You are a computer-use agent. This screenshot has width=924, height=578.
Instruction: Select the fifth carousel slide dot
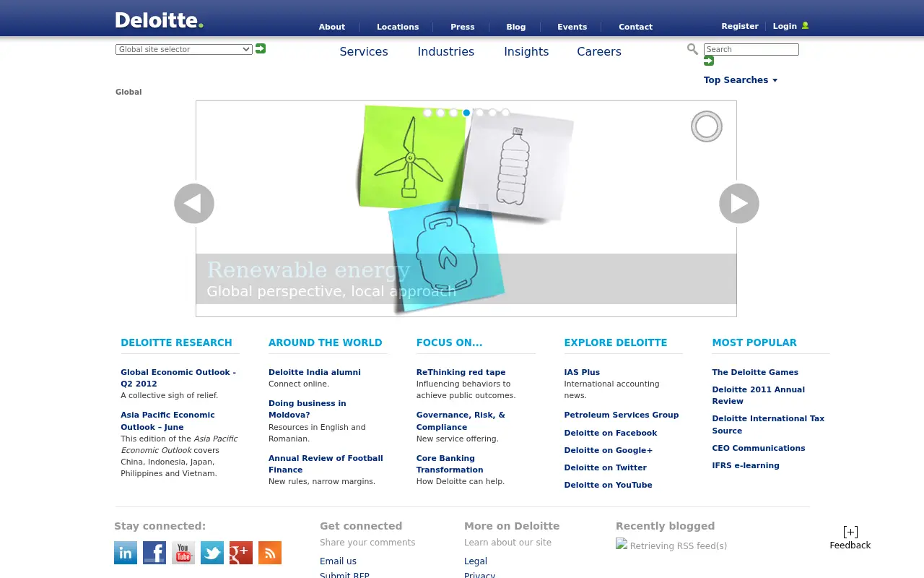click(x=479, y=113)
